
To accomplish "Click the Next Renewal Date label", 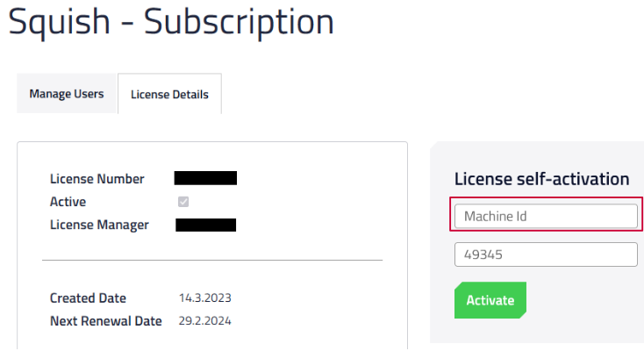I will tap(106, 321).
